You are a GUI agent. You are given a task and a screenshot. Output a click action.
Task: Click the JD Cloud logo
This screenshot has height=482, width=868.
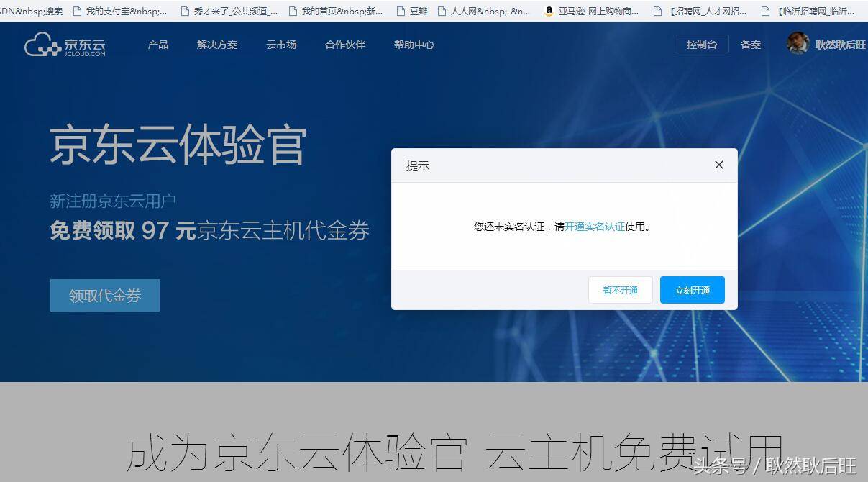[63, 45]
